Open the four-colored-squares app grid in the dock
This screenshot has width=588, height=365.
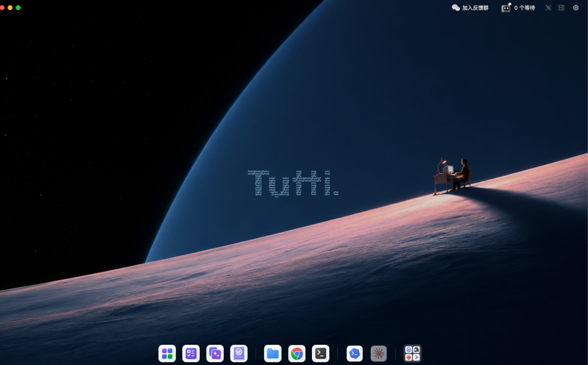(167, 354)
